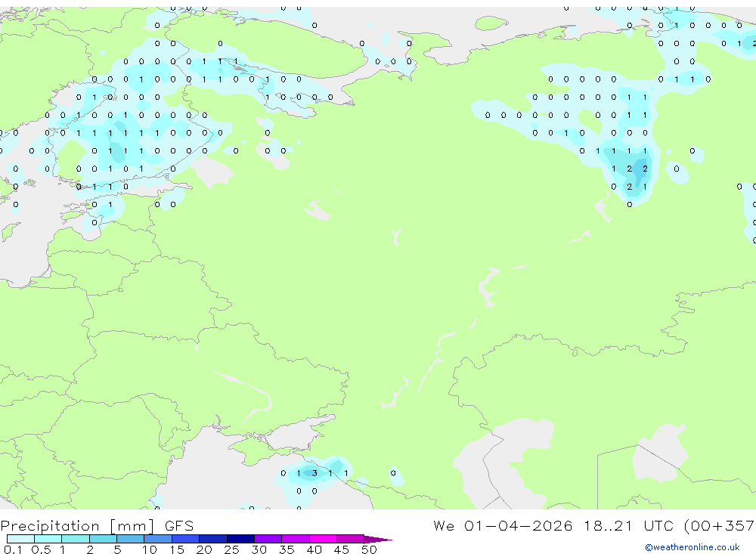The width and height of the screenshot is (756, 554).
Task: Open the weatheronline.co.uk copyright link
Action: coord(692,547)
